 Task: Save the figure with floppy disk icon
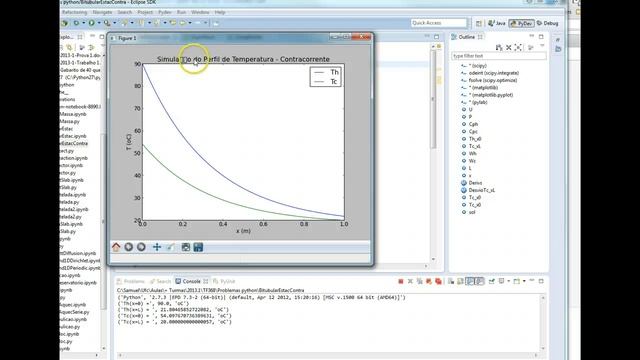198,247
